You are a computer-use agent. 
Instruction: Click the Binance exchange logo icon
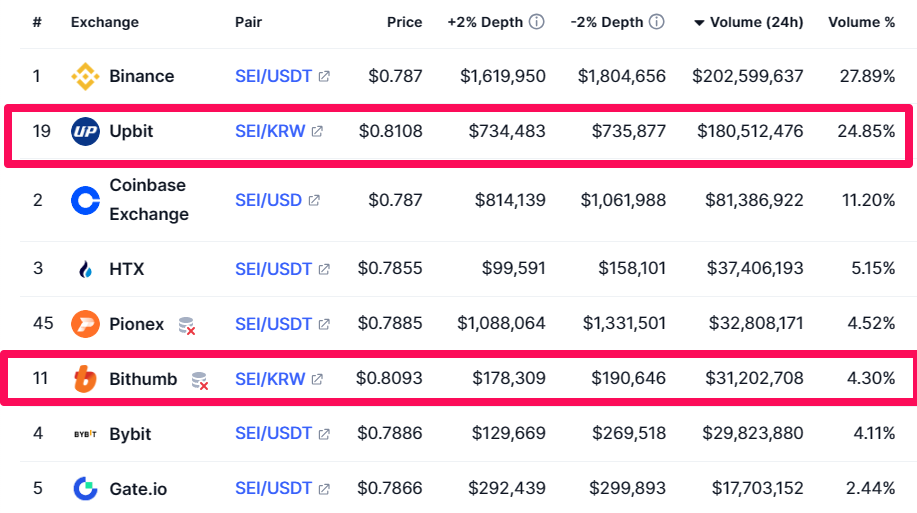(86, 76)
